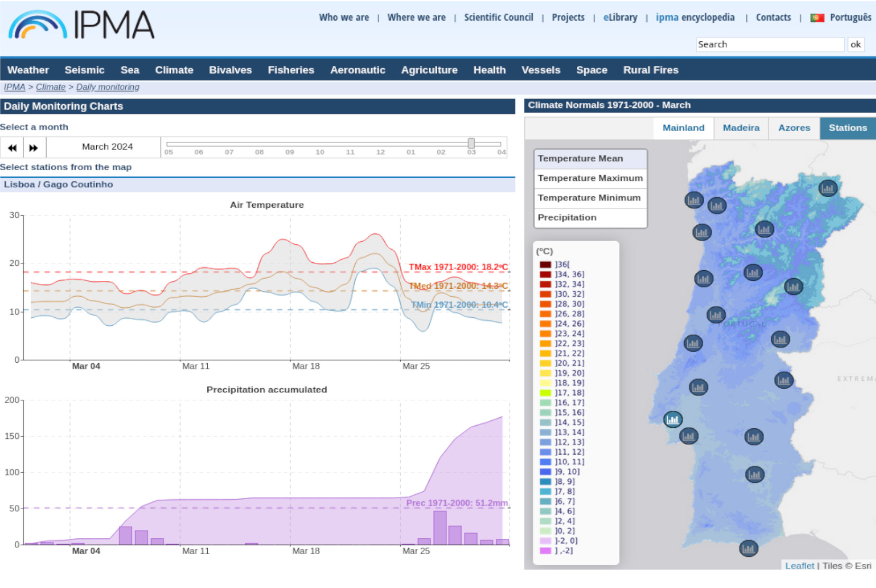This screenshot has height=588, width=876.
Task: Select the Temperature Maximum map layer
Action: pos(591,178)
